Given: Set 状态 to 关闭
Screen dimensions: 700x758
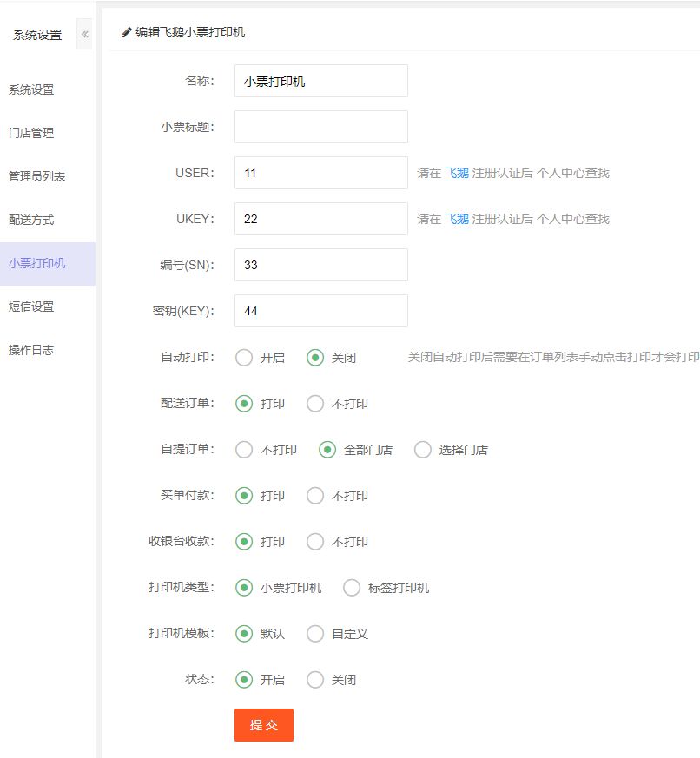Looking at the screenshot, I should [x=315, y=680].
